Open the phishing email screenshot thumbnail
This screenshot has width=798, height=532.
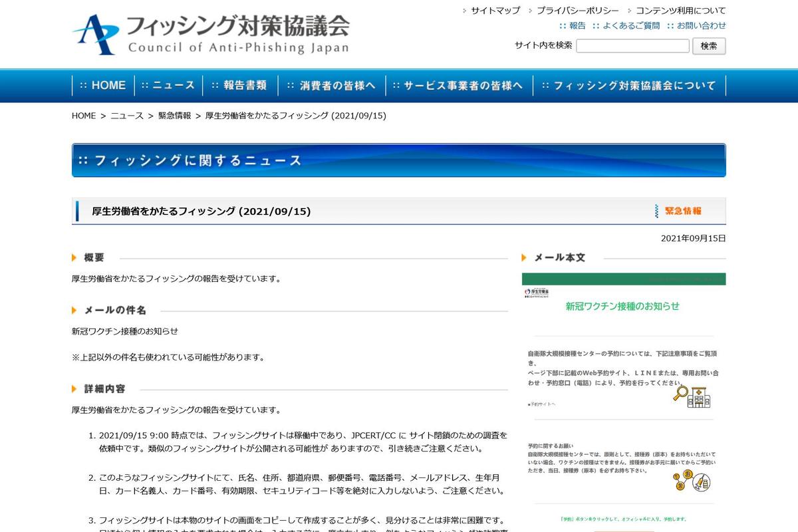click(x=624, y=402)
